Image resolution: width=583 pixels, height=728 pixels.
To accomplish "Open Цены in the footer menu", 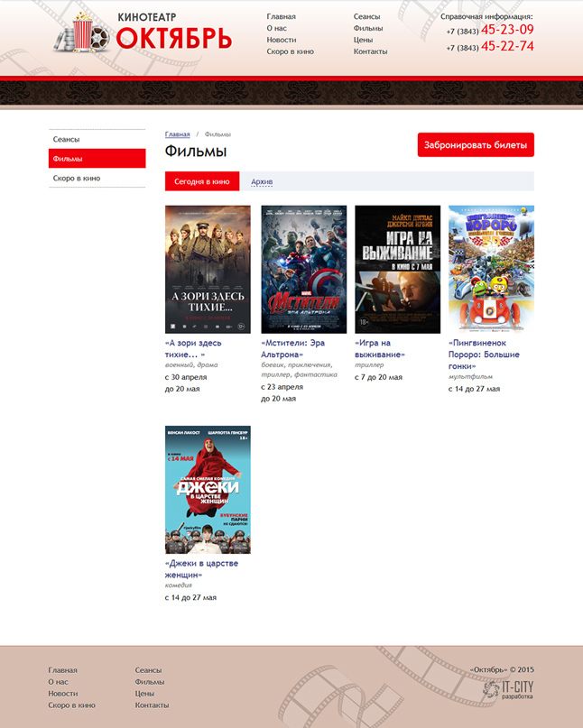I will tap(144, 693).
